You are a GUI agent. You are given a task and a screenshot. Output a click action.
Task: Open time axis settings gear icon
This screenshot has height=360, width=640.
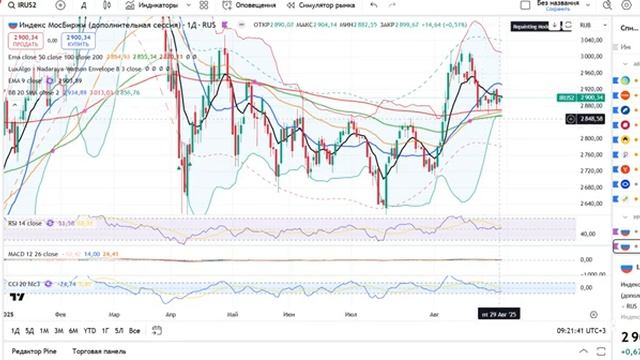(x=593, y=315)
